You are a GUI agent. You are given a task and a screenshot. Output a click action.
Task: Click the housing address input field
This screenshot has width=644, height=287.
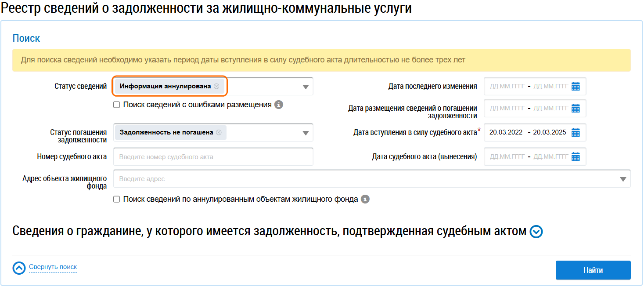click(364, 179)
